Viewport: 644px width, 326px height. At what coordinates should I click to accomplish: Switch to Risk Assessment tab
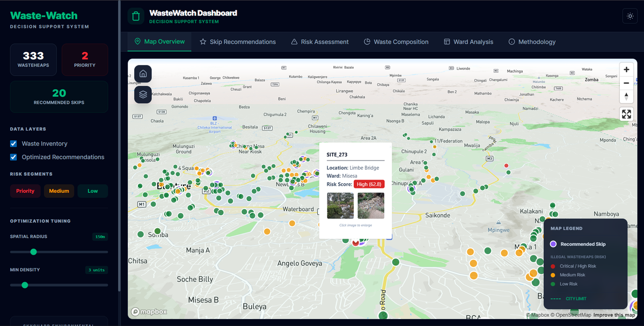(x=320, y=41)
